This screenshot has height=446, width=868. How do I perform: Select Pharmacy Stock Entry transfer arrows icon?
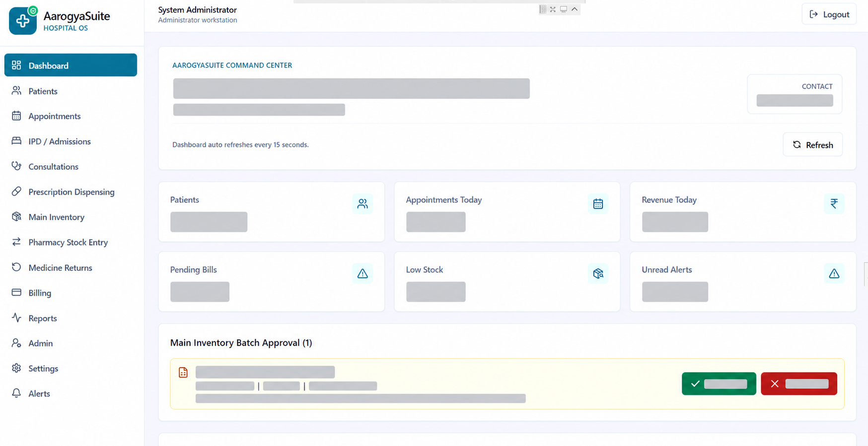(x=16, y=242)
